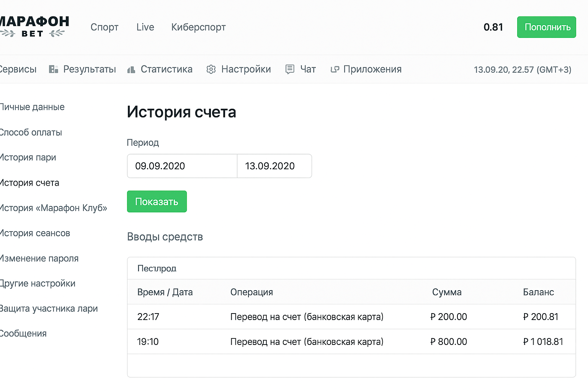Select the 22:17 card transfer row
The image size is (588, 392).
[351, 317]
